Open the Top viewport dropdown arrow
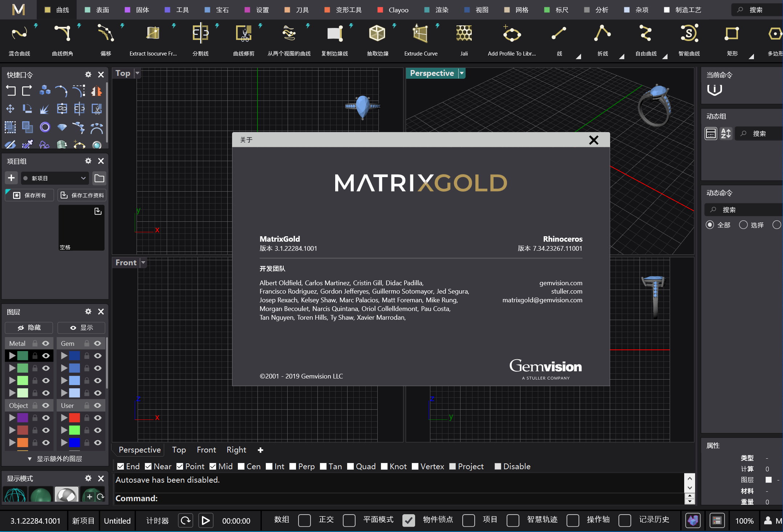 tap(137, 73)
